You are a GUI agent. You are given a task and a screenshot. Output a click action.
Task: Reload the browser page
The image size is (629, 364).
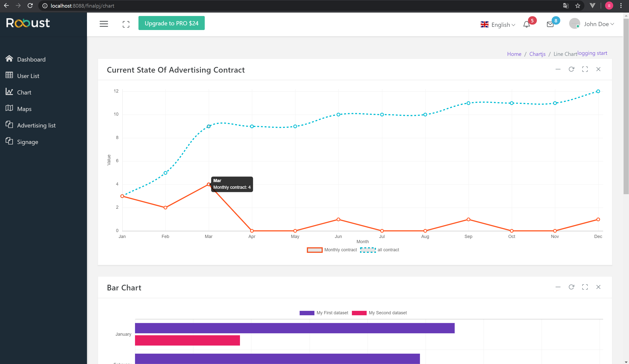(30, 5)
